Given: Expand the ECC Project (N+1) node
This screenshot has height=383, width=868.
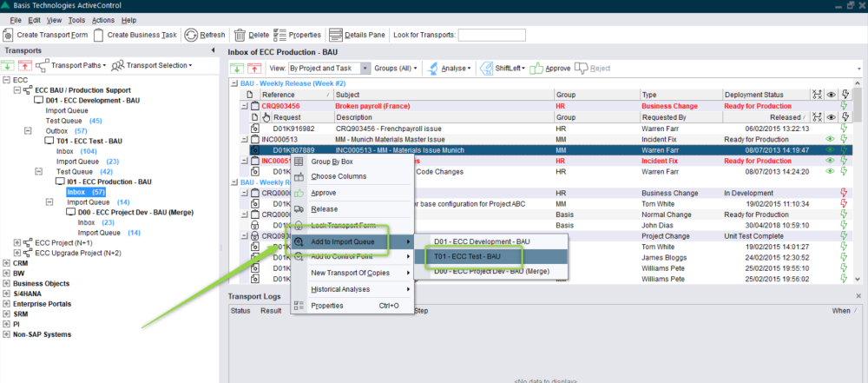Looking at the screenshot, I should (x=16, y=243).
